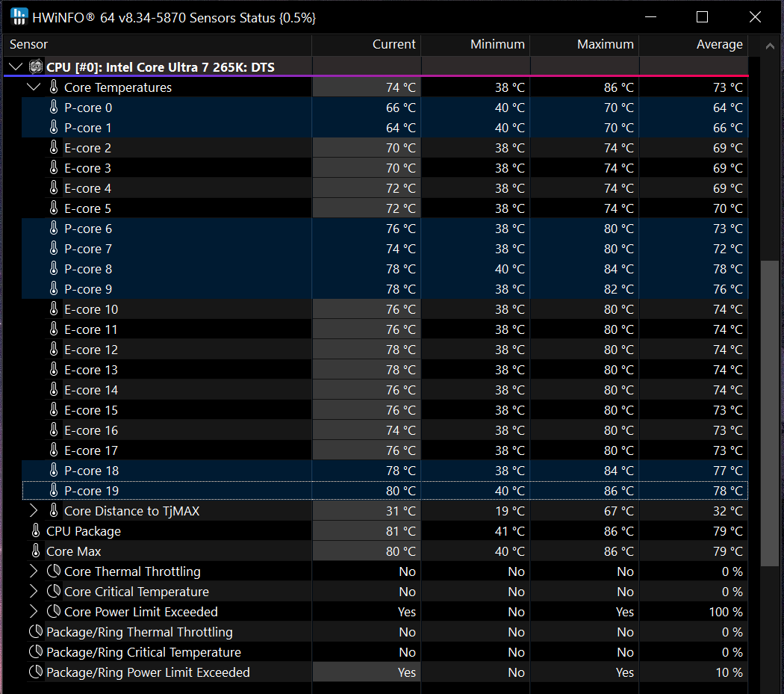Minimize the HWiNFO Sensors Status window
The image size is (784, 694).
pyautogui.click(x=650, y=17)
